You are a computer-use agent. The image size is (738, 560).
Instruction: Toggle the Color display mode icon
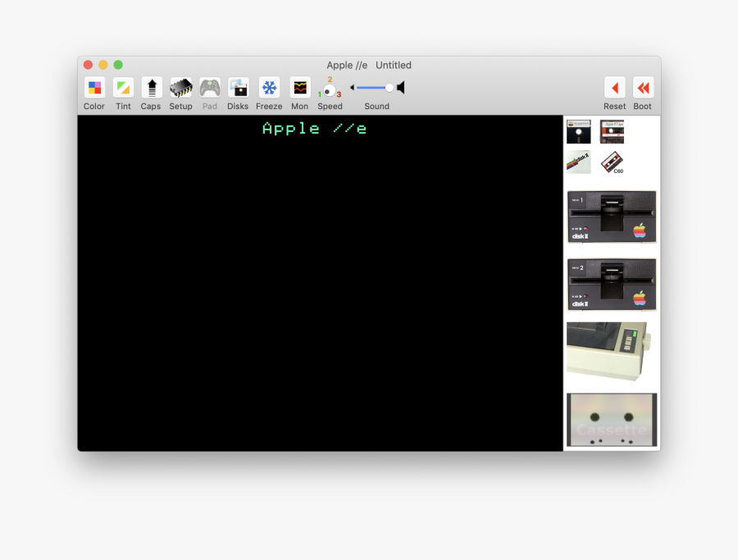(x=94, y=88)
